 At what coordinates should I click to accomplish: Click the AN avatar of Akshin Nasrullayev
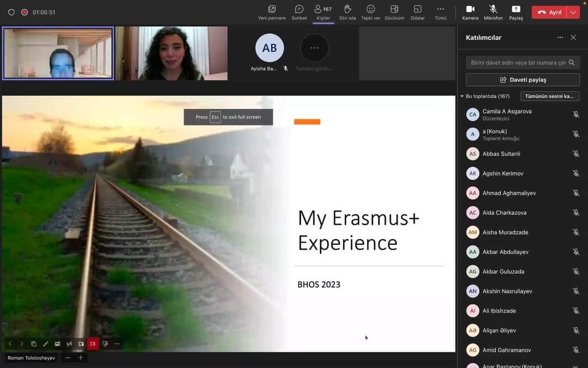tap(473, 291)
